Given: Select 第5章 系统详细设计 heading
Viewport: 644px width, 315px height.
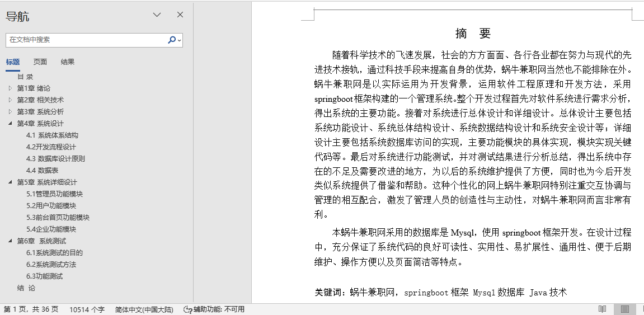Looking at the screenshot, I should coord(47,182).
